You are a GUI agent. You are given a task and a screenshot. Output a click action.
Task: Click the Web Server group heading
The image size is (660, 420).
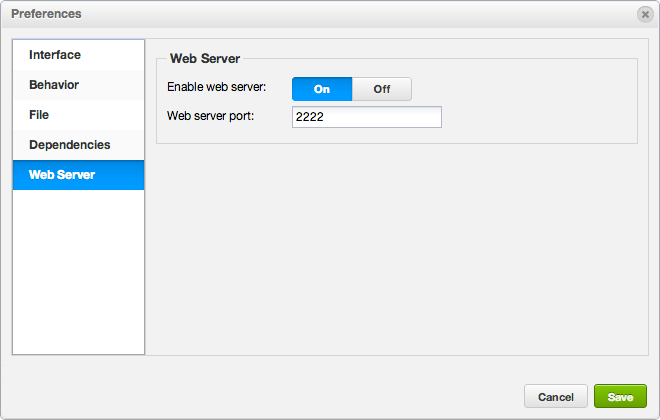[x=205, y=58]
